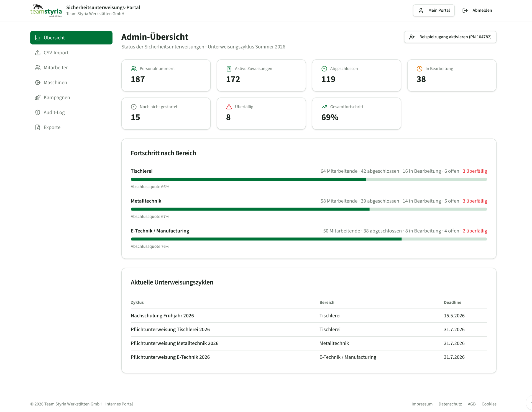Click the shield icon beside Audit-Log
Image resolution: width=532 pixels, height=412 pixels.
38,112
